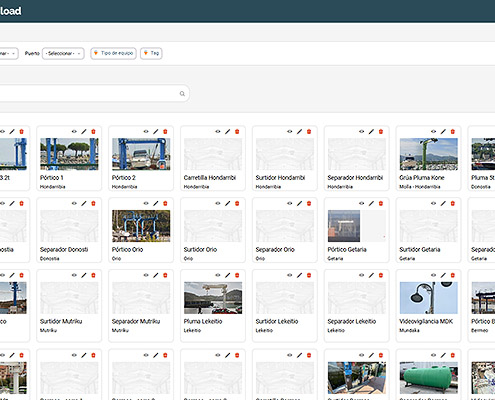Remove Carretilla Hondarribi with the trash icon

(x=237, y=132)
